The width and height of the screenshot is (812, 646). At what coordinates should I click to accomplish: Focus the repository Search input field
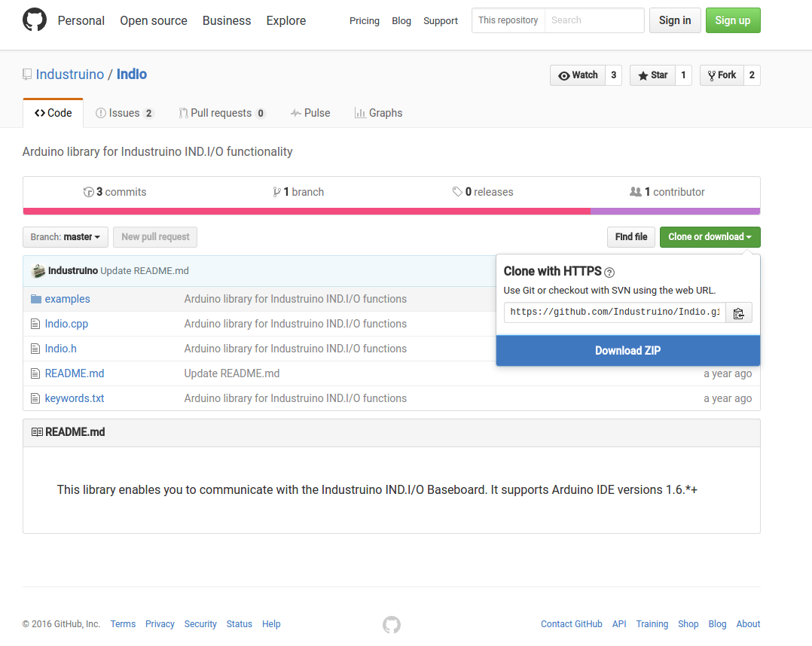[594, 20]
